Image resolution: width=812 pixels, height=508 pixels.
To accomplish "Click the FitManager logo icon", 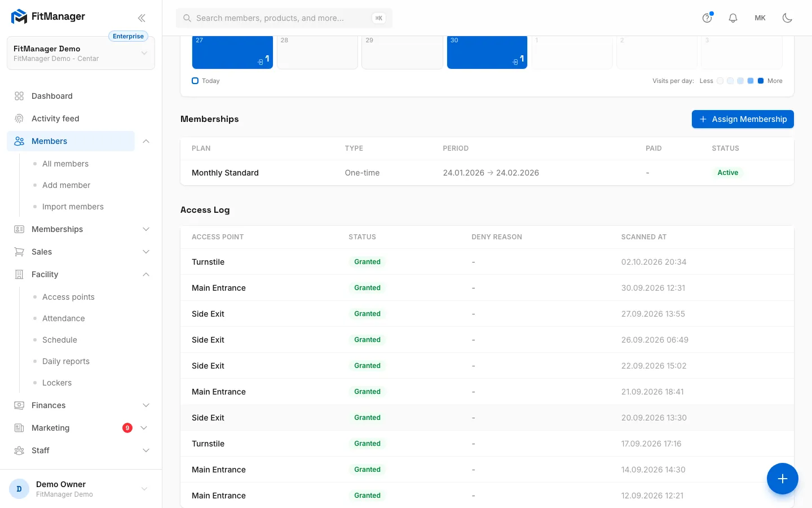I will [19, 17].
